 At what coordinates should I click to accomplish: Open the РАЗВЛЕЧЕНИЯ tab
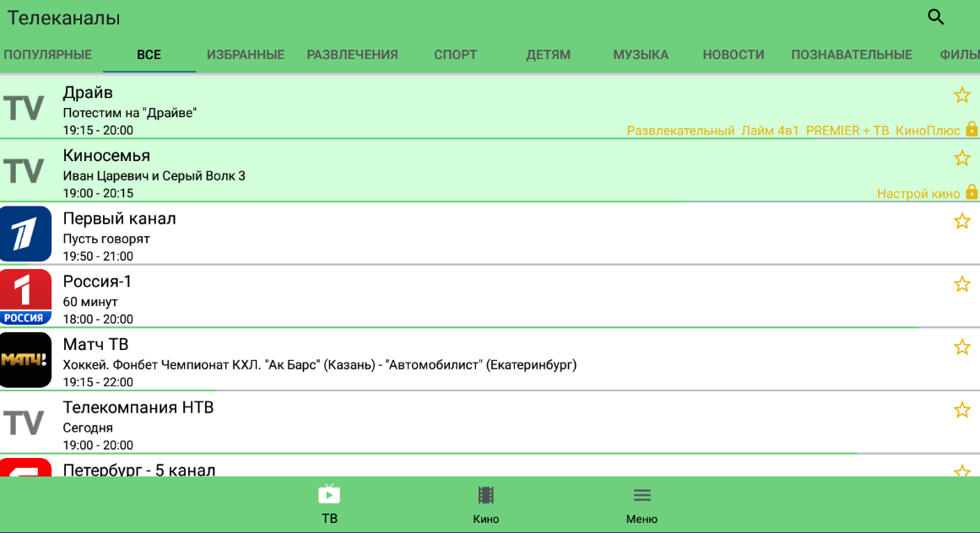pos(353,55)
